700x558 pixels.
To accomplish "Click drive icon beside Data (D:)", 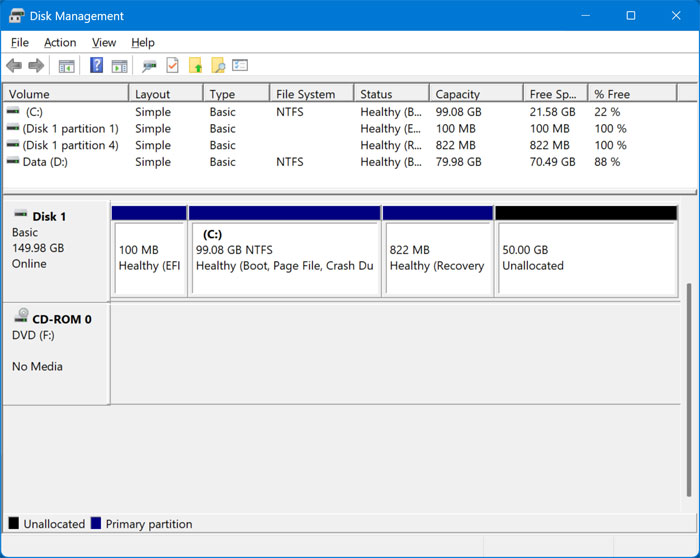I will coord(13,161).
